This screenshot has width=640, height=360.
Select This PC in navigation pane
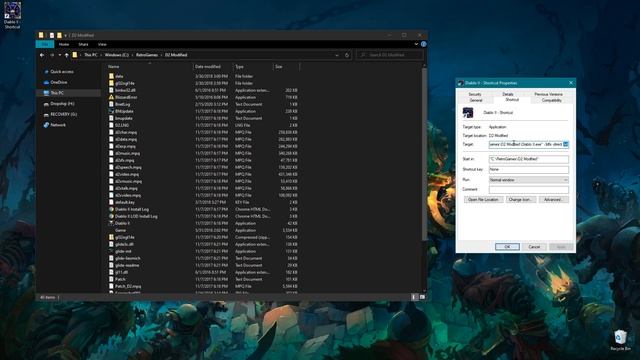[69, 93]
